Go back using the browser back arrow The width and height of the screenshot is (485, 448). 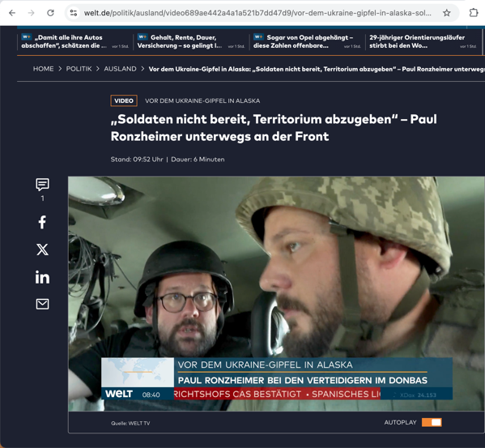click(12, 13)
